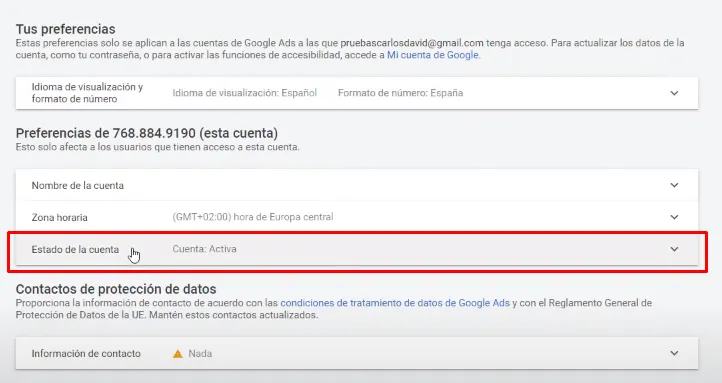Screen dimensions: 722x383
Task: Click the Idioma de visualización: Español value
Action: point(245,93)
